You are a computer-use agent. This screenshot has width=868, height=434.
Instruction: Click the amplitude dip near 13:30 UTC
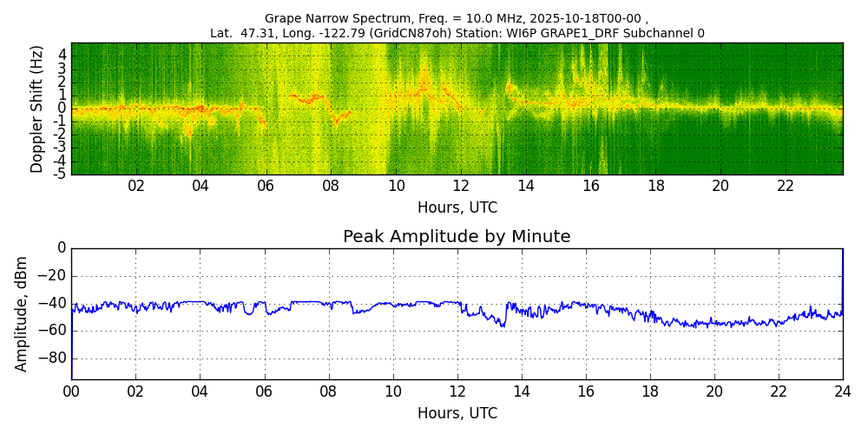tap(503, 325)
